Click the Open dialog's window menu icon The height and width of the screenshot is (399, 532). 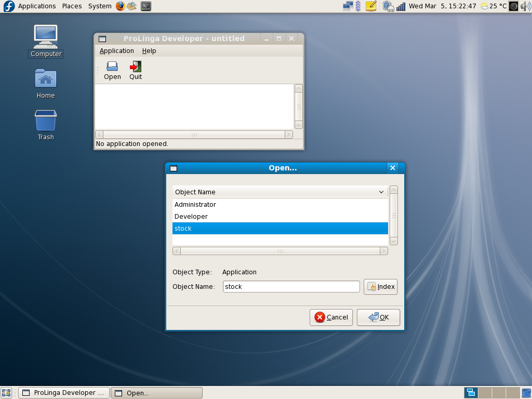(174, 168)
